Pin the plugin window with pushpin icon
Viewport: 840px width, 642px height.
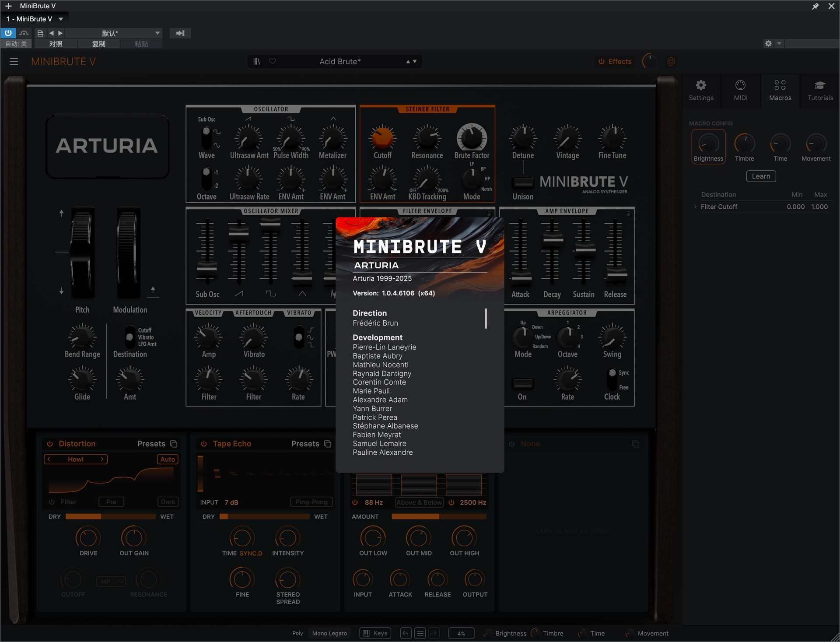pos(815,6)
